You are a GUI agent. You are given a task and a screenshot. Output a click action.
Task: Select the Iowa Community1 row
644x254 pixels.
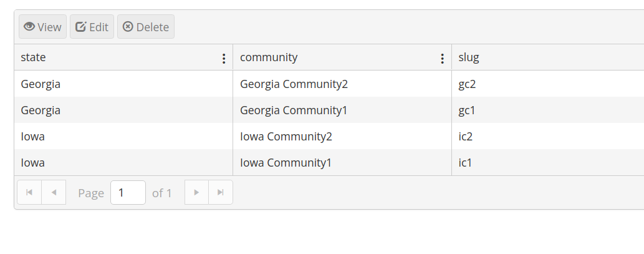(x=329, y=163)
